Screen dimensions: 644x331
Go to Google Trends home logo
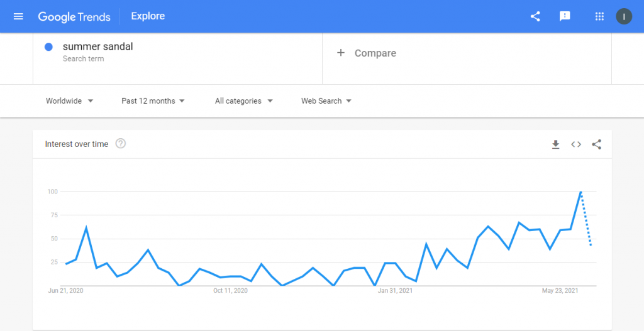click(x=74, y=17)
